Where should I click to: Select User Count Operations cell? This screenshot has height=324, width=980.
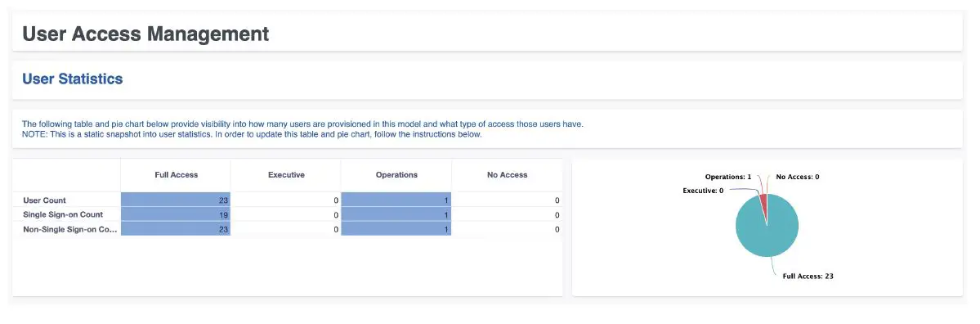pos(396,200)
